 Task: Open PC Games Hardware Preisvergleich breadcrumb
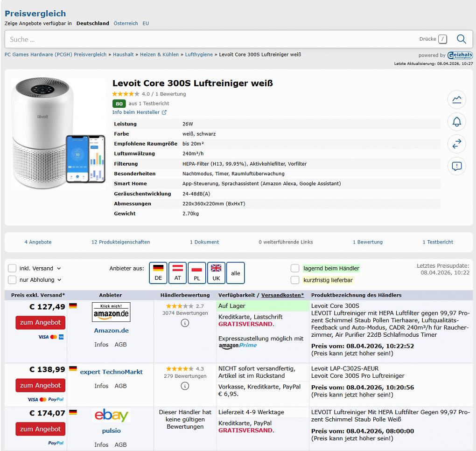tap(56, 55)
